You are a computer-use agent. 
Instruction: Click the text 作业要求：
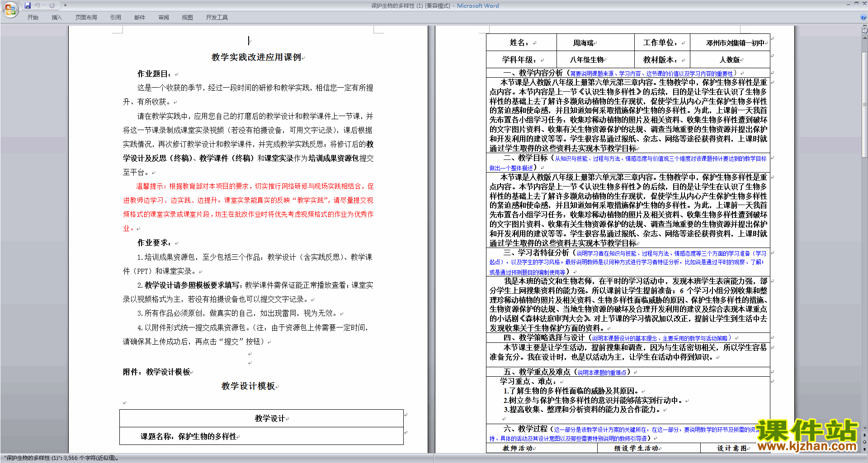click(155, 243)
